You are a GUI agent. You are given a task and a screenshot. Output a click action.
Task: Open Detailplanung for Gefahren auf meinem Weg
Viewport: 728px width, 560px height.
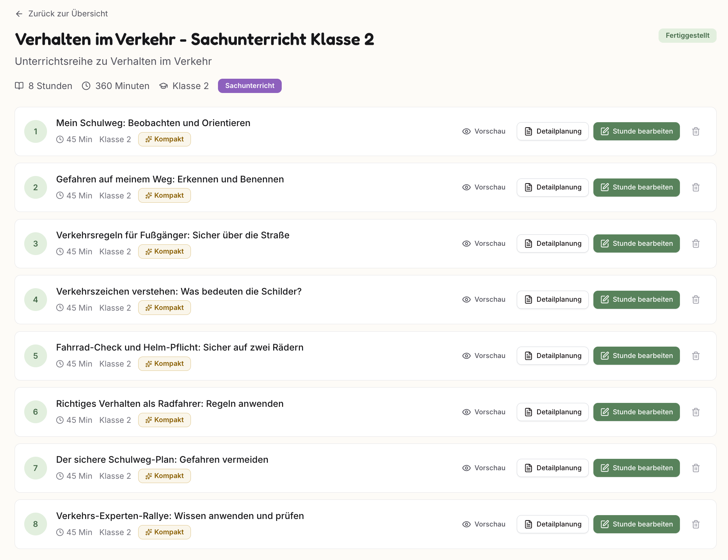click(552, 187)
